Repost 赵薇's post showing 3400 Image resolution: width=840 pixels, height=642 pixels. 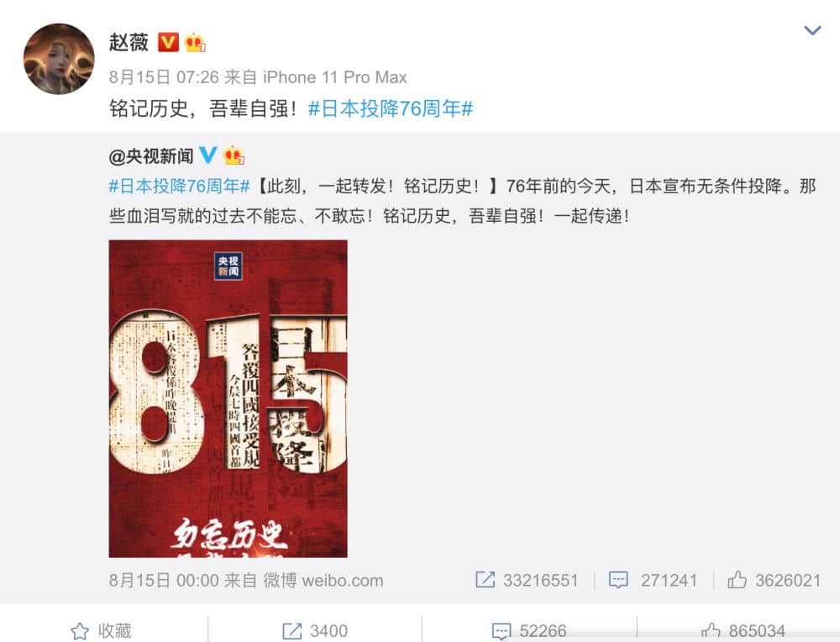[315, 631]
